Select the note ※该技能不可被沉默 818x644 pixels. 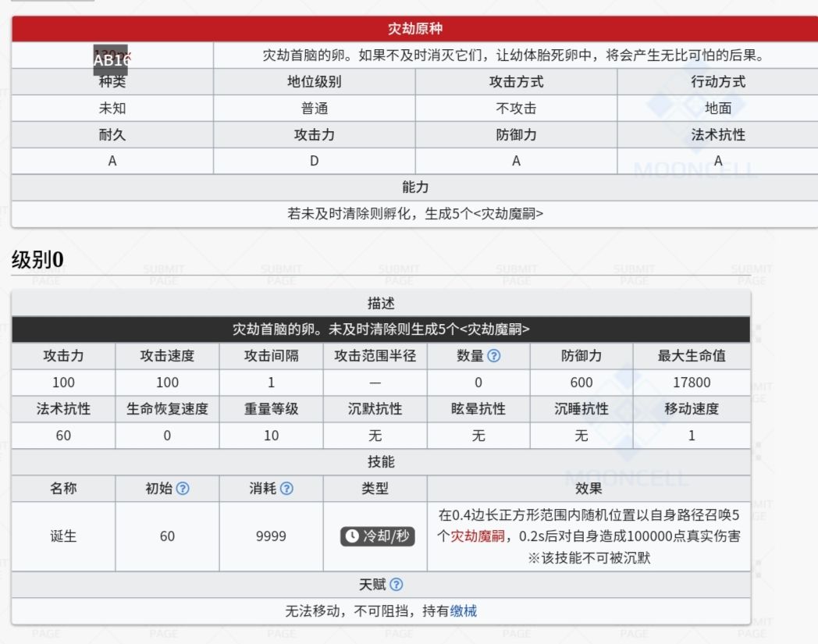[x=589, y=558]
